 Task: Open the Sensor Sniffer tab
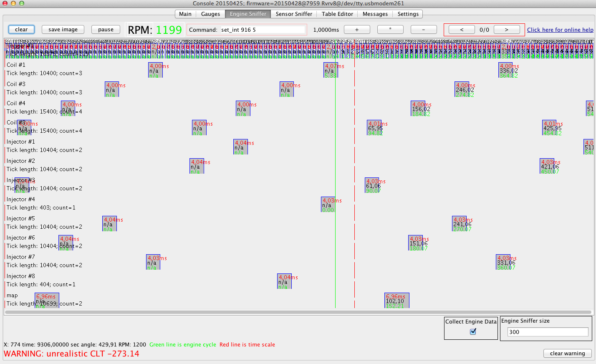pyautogui.click(x=294, y=14)
